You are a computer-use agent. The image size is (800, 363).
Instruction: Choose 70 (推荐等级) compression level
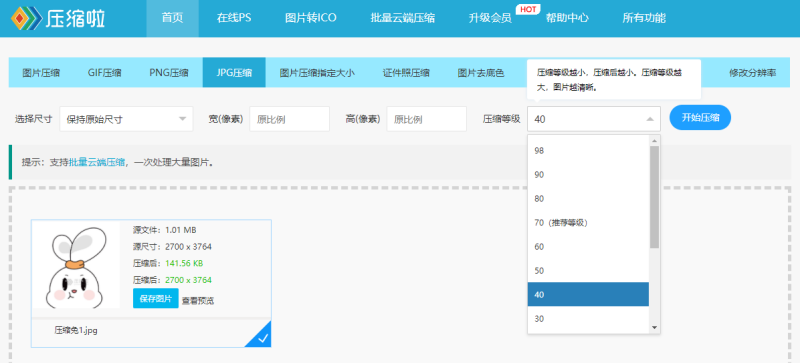coord(588,223)
